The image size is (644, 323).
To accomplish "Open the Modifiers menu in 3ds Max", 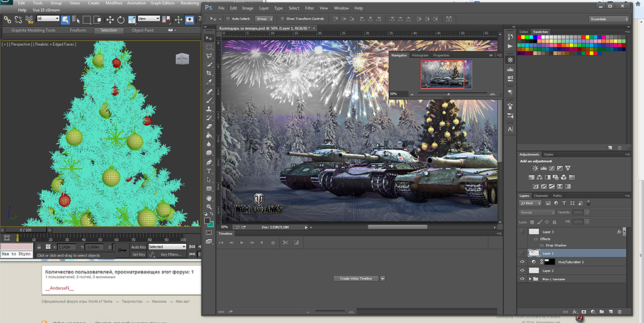I will tap(113, 3).
